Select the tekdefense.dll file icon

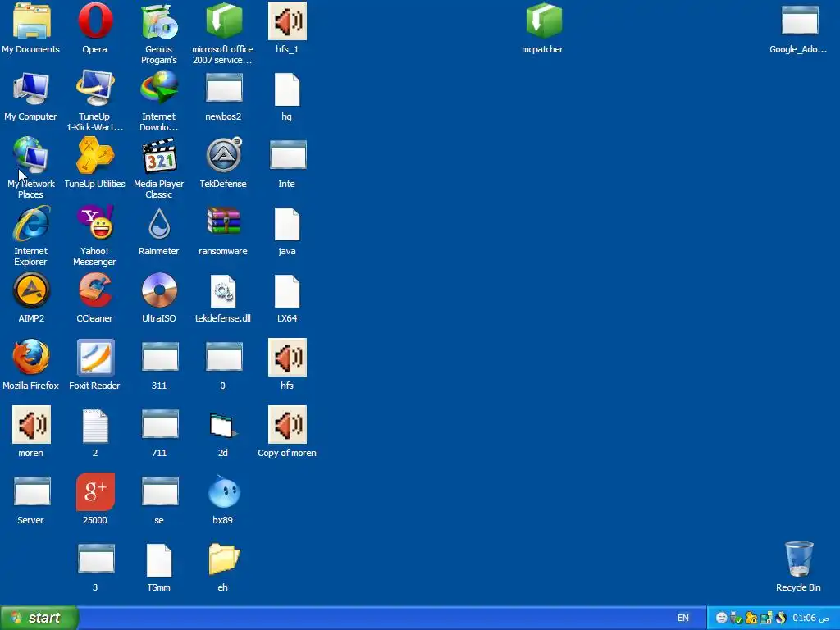[223, 291]
